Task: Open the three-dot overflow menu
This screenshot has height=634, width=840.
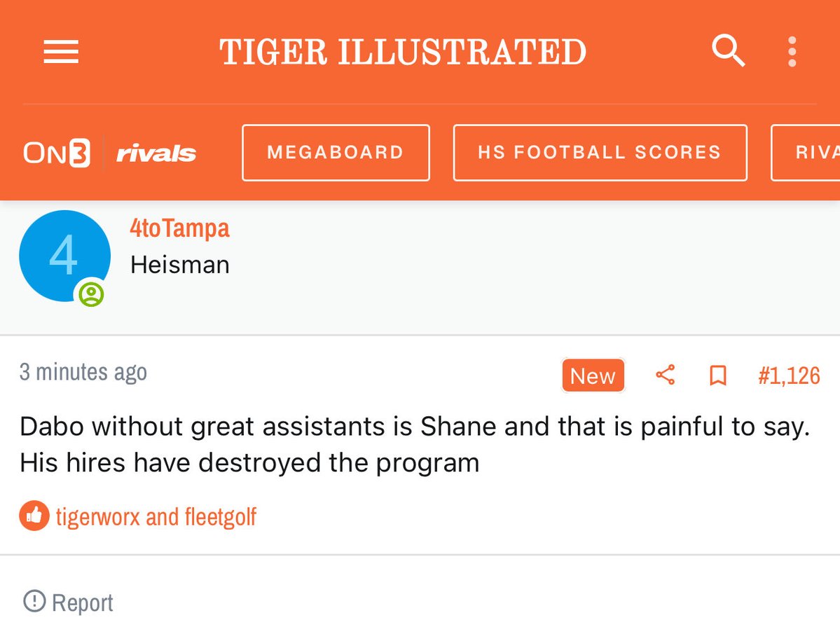Action: (x=792, y=52)
